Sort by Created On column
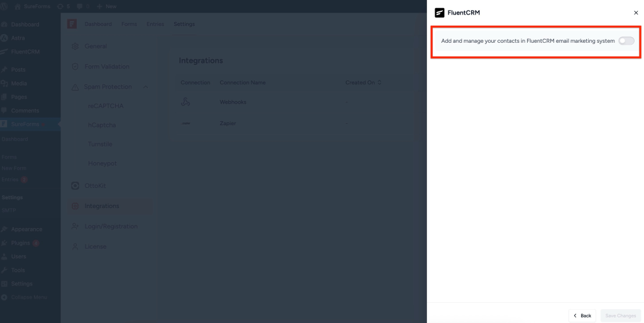 coord(364,82)
